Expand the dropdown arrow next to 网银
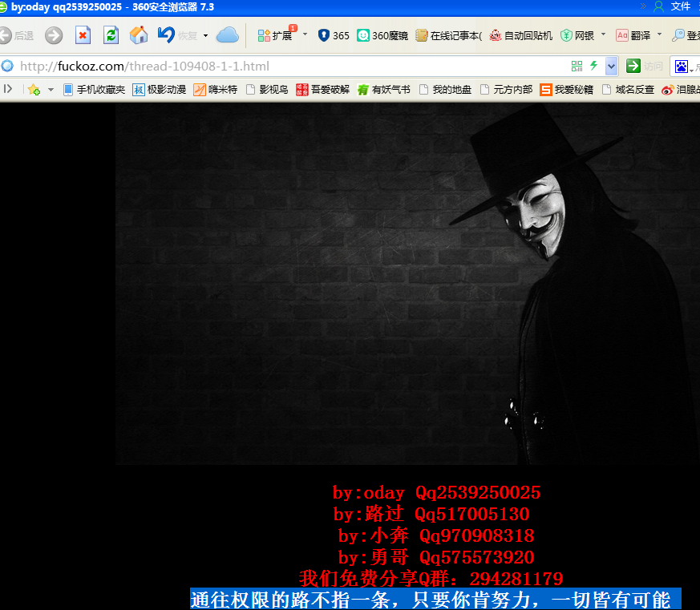 pos(604,34)
